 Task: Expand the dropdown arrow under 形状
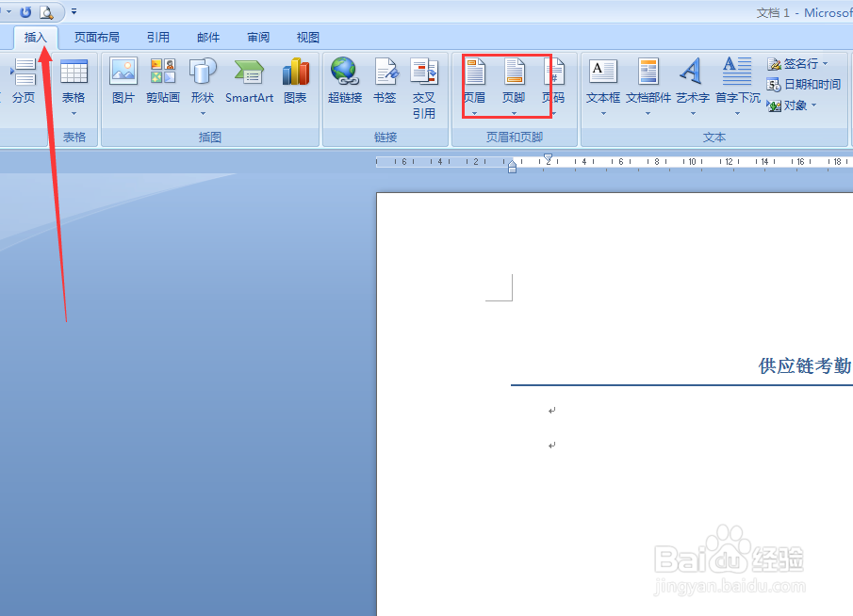[x=203, y=114]
